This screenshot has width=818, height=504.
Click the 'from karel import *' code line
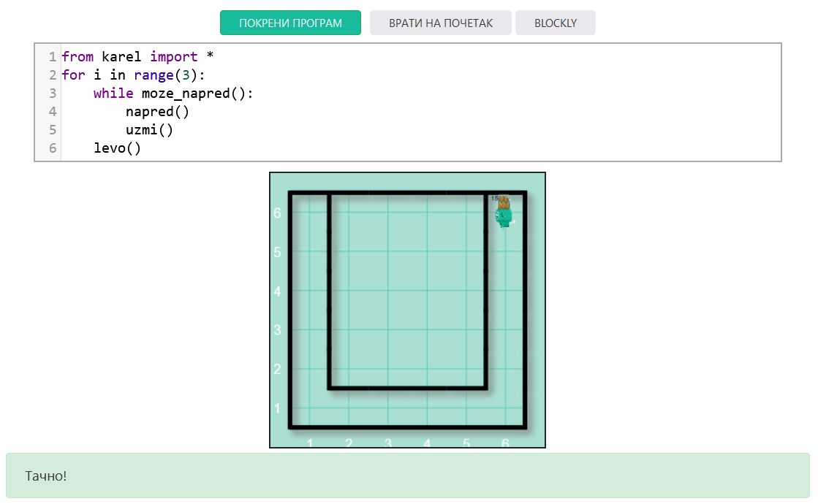[x=137, y=57]
